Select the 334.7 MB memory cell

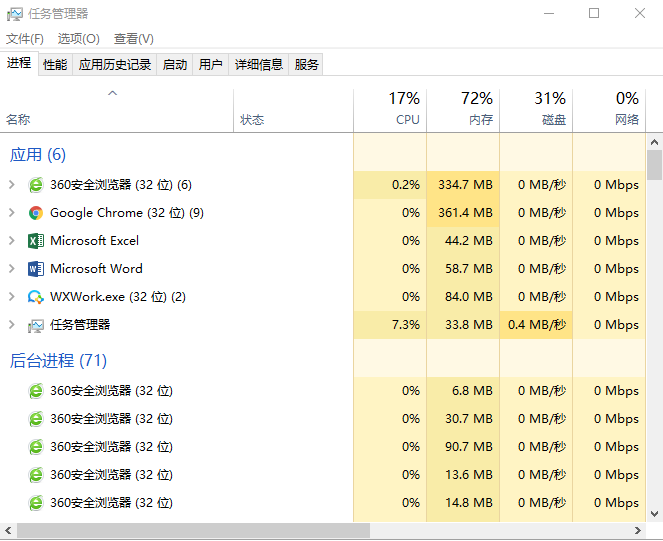(463, 185)
